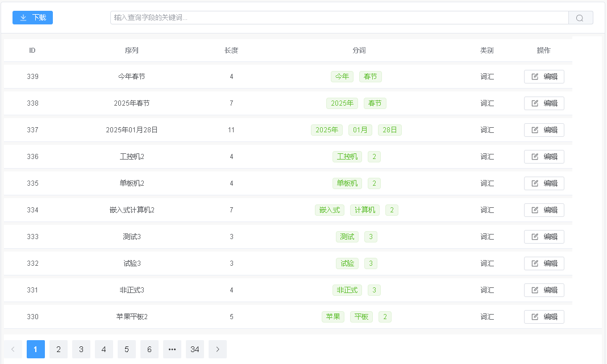Open the editor for row ID 337
This screenshot has height=364, width=607.
544,130
